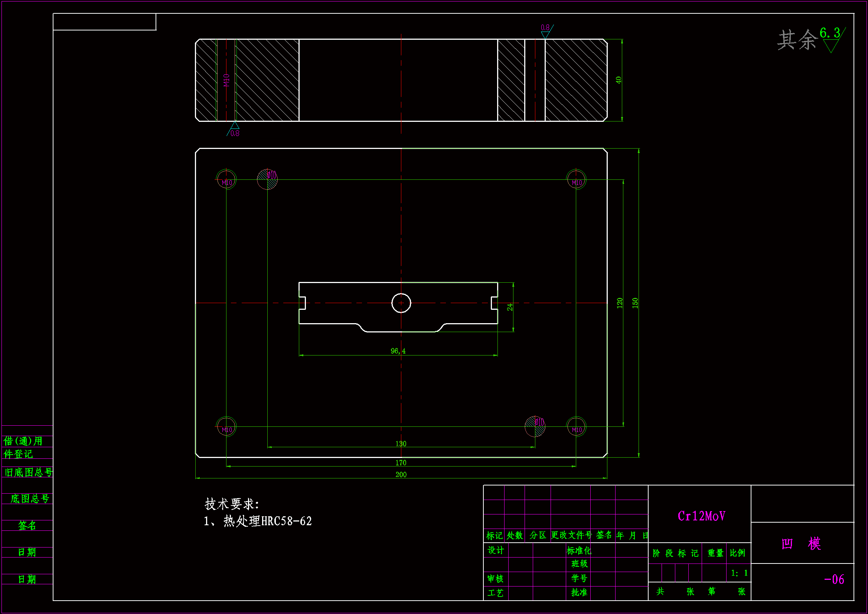The height and width of the screenshot is (614, 868).
Task: Select the 底图总号 label in the left margin
Action: [29, 498]
